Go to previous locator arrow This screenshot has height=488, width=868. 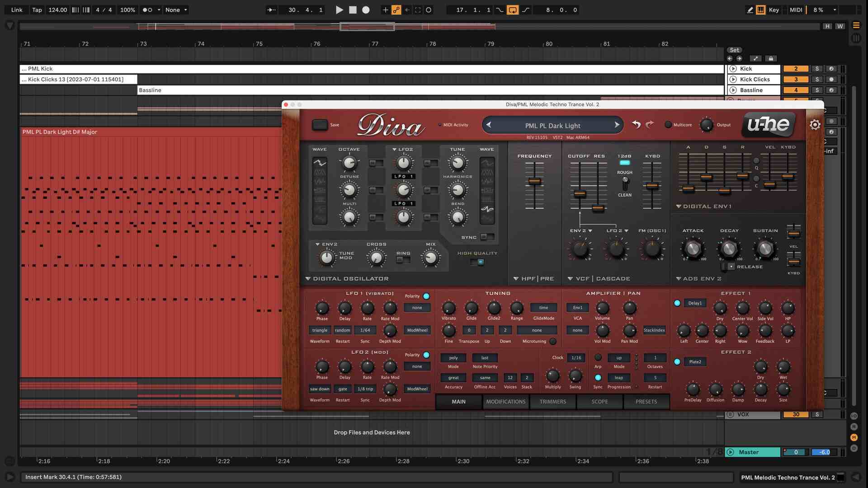pyautogui.click(x=730, y=58)
